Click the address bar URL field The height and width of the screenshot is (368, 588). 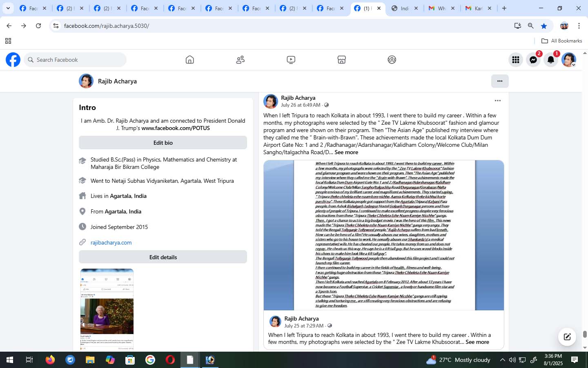pyautogui.click(x=286, y=26)
